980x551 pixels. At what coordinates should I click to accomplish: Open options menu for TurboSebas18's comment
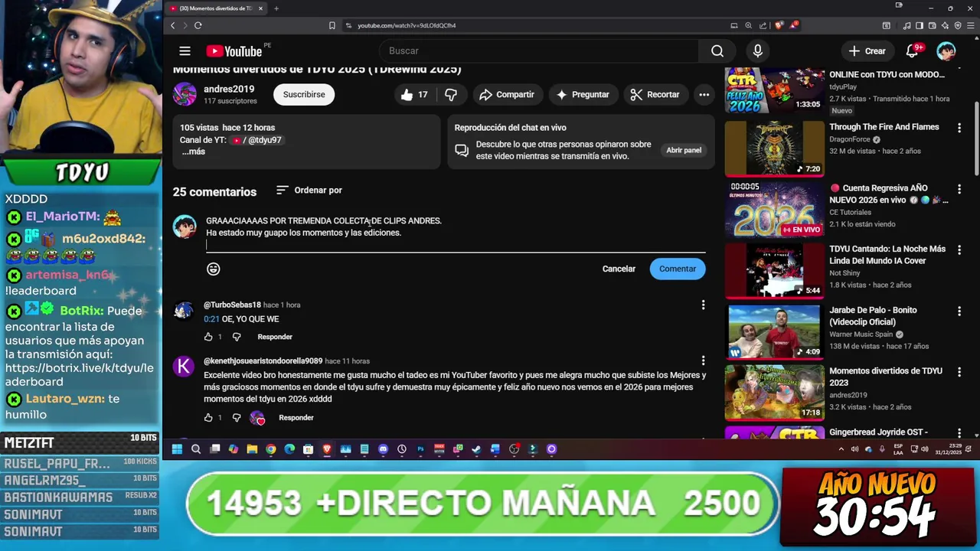[x=703, y=305]
